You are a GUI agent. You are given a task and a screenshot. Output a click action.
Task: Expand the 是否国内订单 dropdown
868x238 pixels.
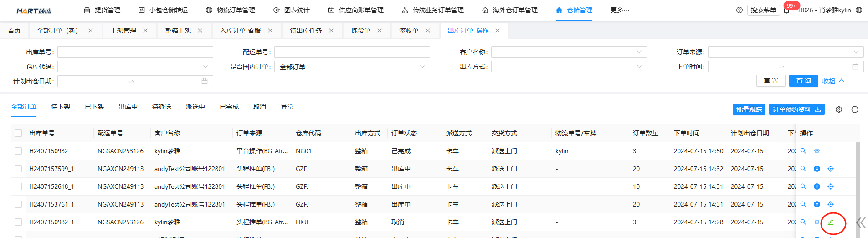tap(352, 67)
